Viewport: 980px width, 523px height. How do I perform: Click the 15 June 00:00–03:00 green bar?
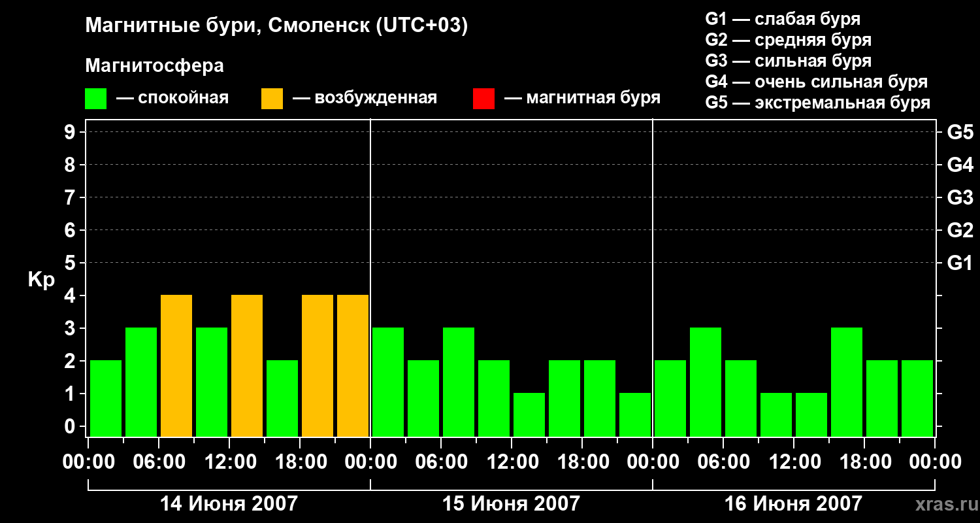coord(388,382)
